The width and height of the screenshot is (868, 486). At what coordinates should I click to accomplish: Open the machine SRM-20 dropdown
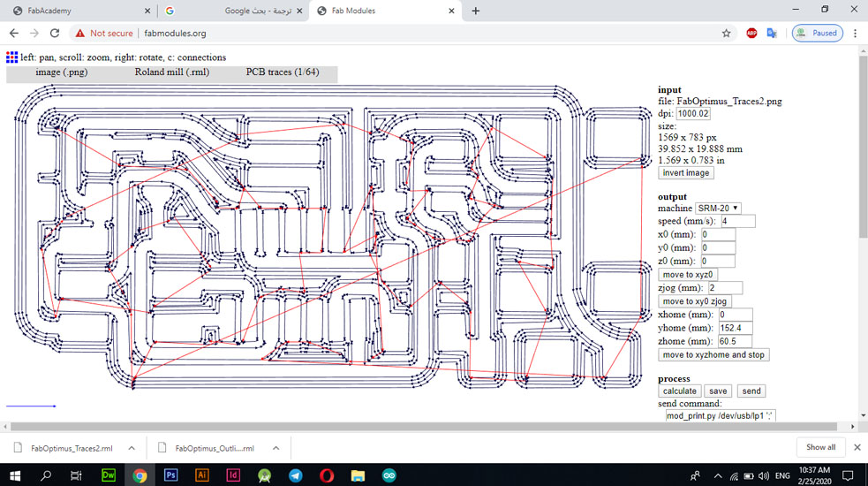(718, 208)
